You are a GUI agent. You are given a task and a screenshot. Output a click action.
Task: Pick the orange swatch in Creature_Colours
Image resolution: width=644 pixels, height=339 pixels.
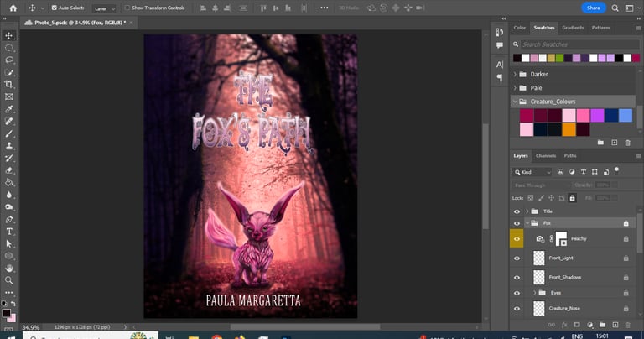(569, 129)
